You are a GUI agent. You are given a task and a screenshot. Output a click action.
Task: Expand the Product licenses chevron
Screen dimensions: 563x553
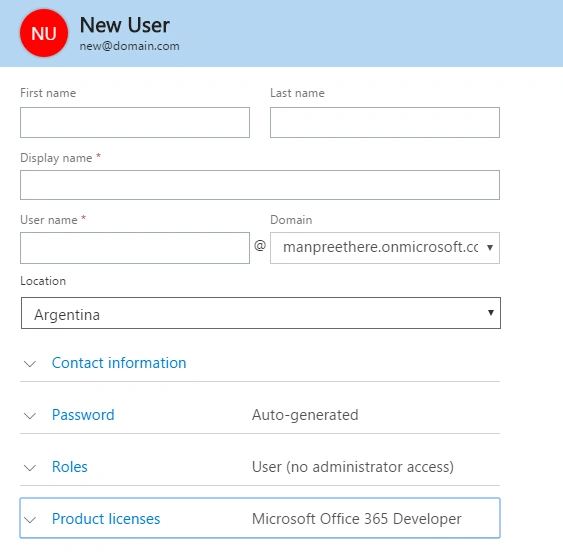30,520
